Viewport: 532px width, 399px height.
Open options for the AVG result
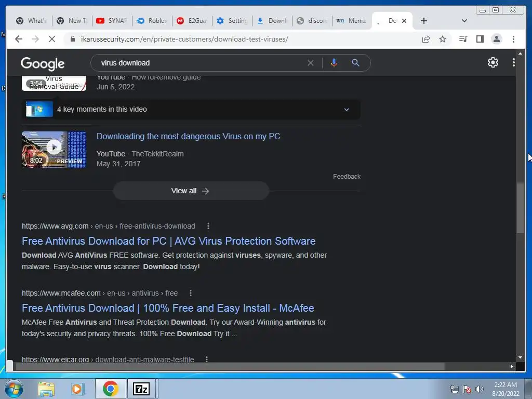[208, 226]
